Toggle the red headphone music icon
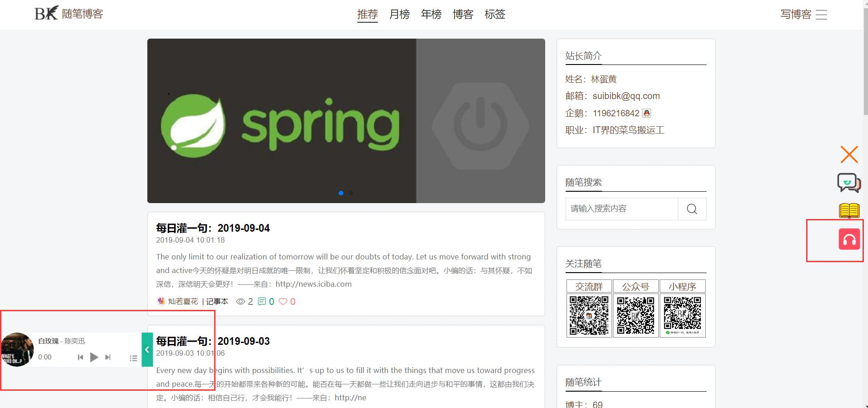Viewport: 868px width, 408px height. [x=849, y=239]
